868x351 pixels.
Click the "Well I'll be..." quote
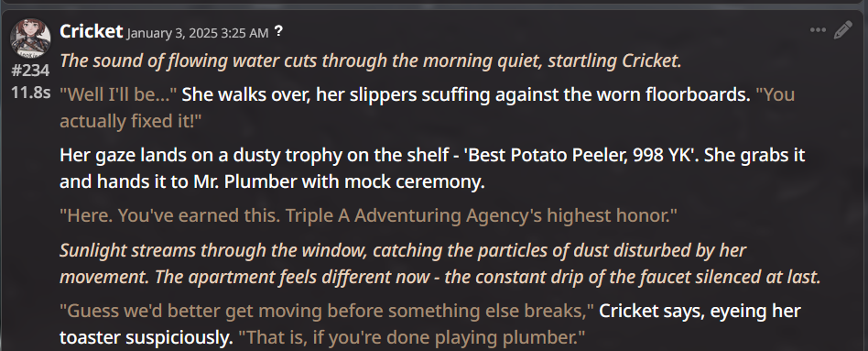[118, 94]
